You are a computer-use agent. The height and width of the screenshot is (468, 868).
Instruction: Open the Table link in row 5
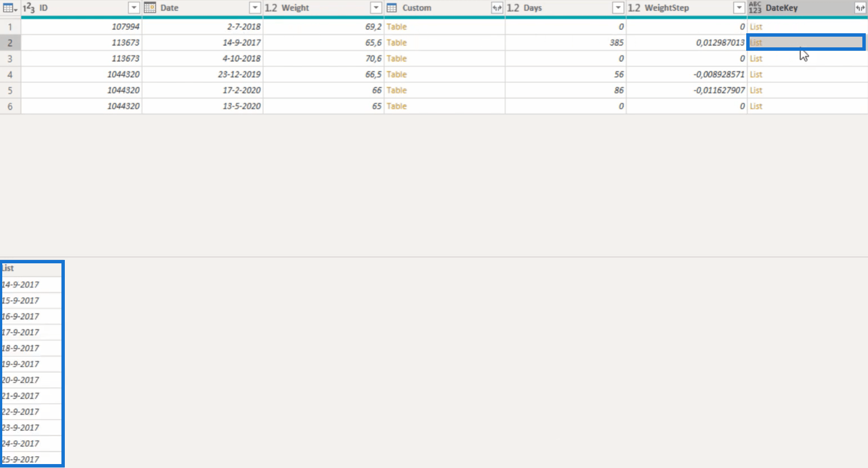pyautogui.click(x=397, y=90)
